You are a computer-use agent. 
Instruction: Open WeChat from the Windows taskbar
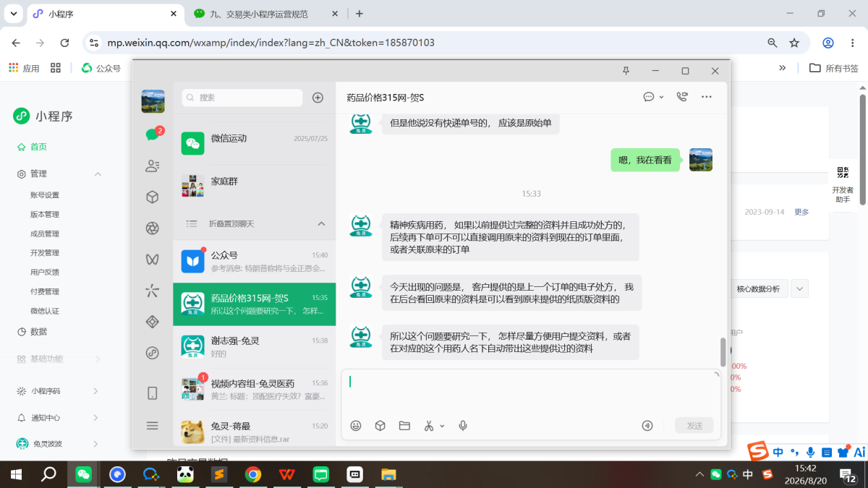[x=83, y=474]
